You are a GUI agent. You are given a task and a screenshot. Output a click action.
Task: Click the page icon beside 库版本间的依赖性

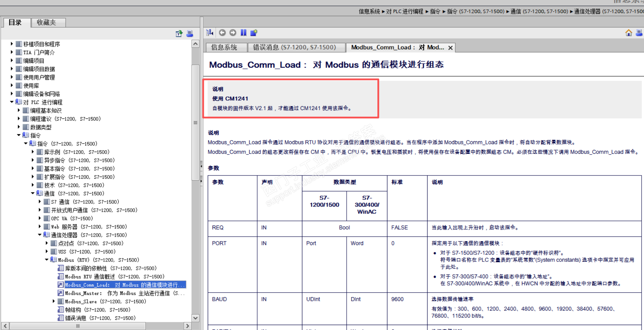pyautogui.click(x=61, y=268)
